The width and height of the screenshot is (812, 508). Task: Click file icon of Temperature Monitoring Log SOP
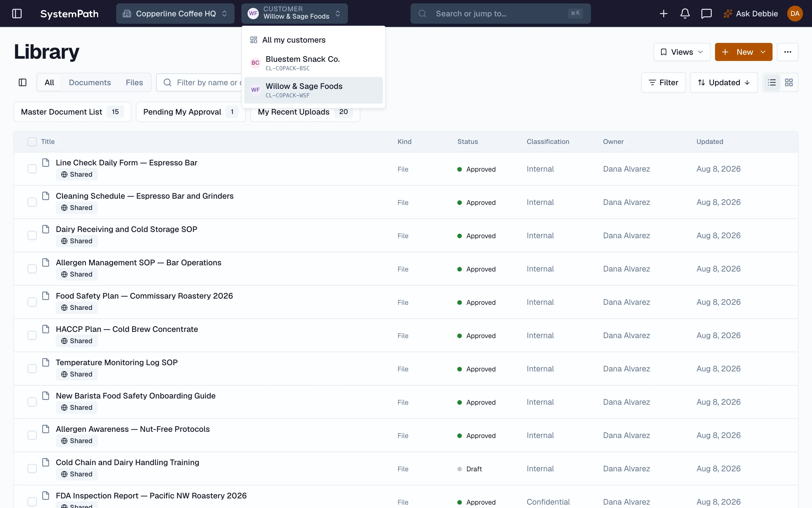(46, 362)
